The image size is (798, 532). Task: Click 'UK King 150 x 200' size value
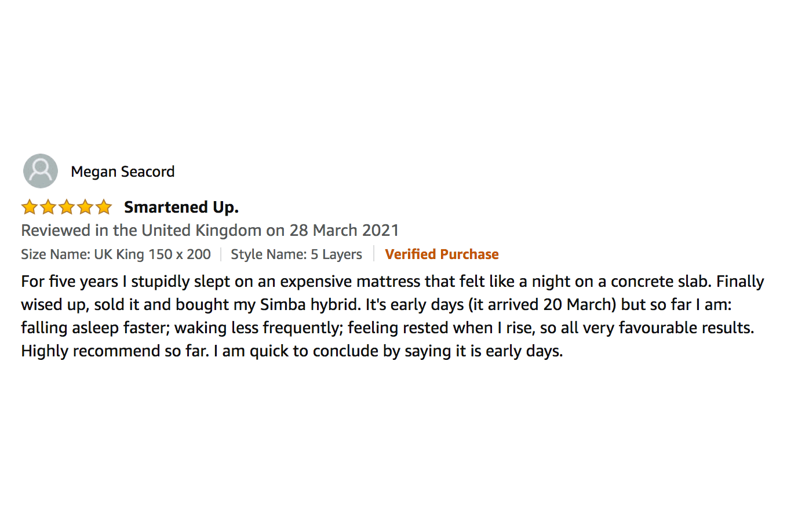[152, 254]
